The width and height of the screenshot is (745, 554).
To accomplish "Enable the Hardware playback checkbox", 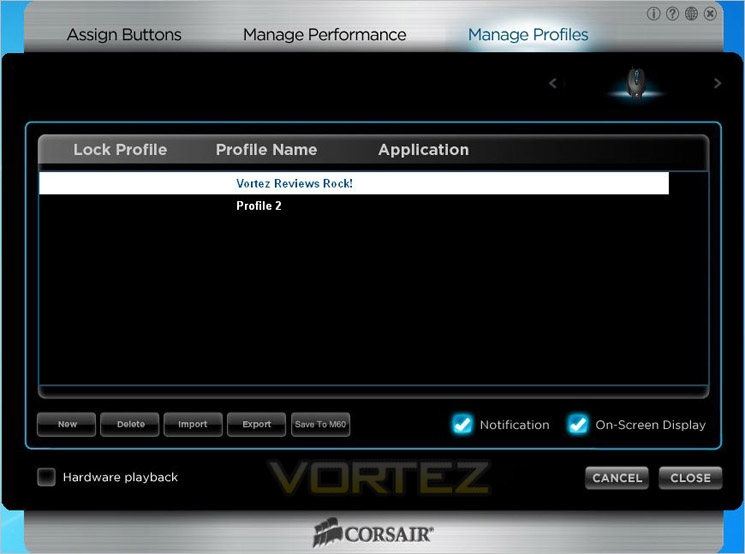I will point(46,477).
